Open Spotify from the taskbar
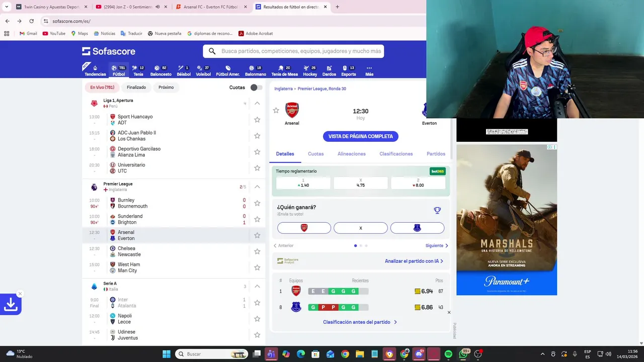 (x=448, y=354)
